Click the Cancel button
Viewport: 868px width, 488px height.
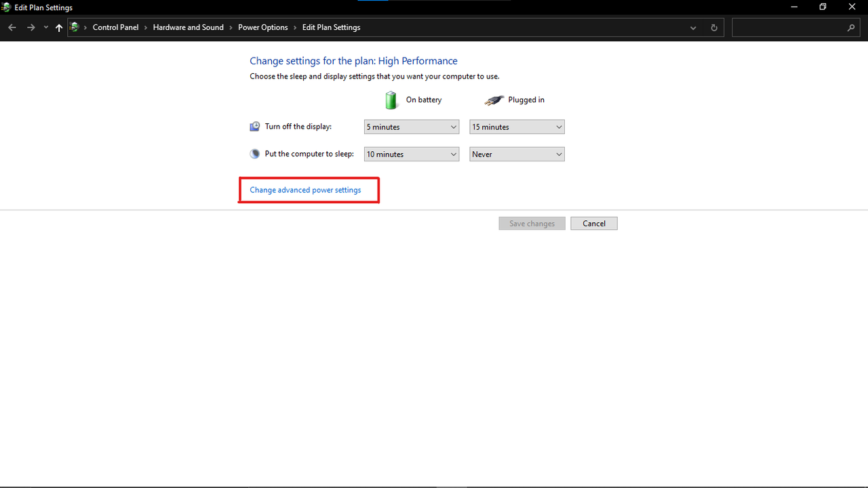[x=594, y=224]
